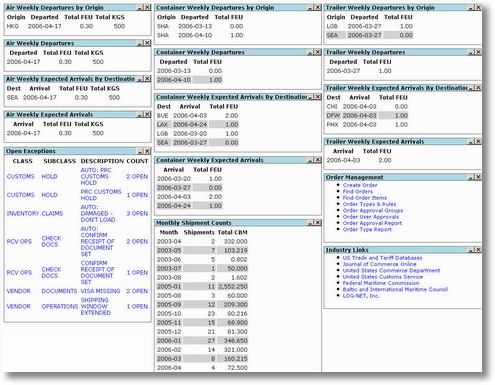Click the Shipments column header
495x385 pixels.
(x=199, y=232)
